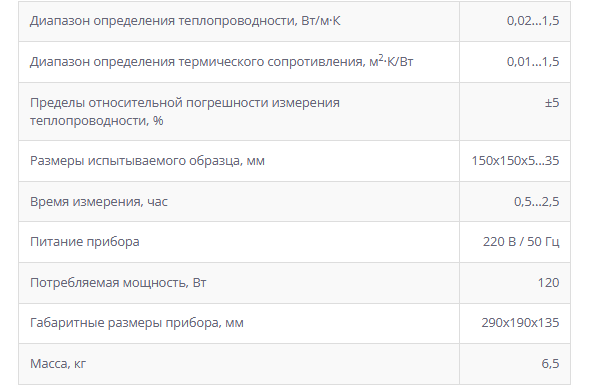The width and height of the screenshot is (596, 389).
Task: Click 'Габаритные размеры прибора, мм' label
Action: point(137,323)
